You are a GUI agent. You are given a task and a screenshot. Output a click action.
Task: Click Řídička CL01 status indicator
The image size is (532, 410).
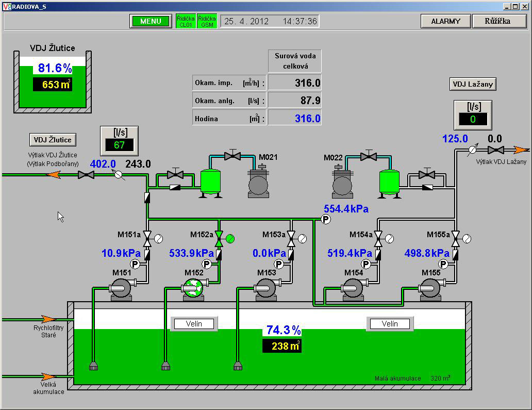[x=186, y=21]
